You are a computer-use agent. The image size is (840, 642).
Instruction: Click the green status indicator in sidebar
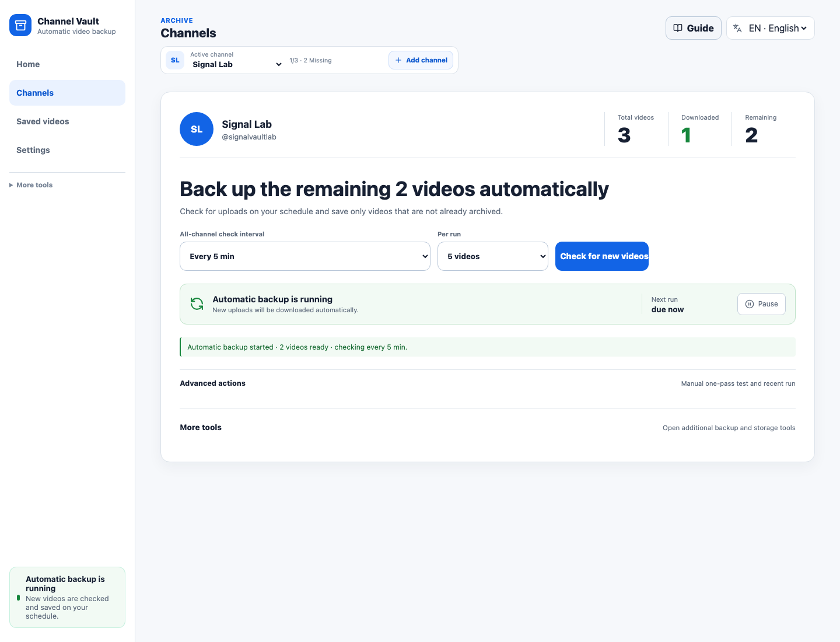click(x=18, y=598)
